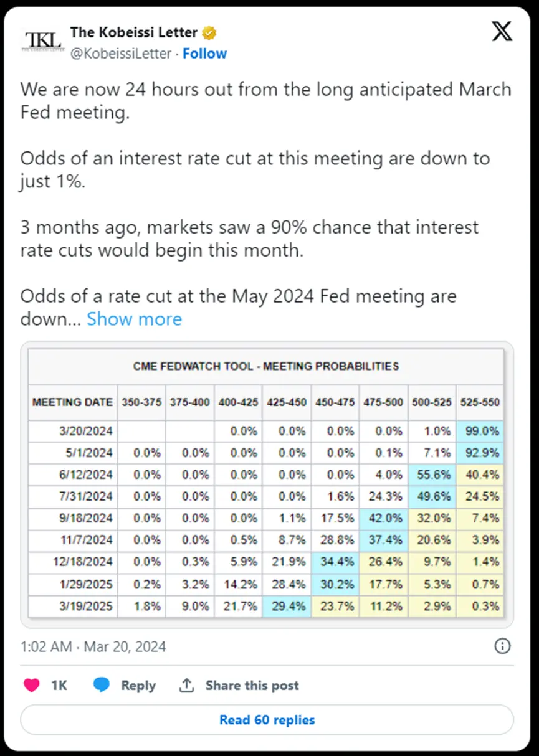Click the 1K likes count
The height and width of the screenshot is (756, 539).
(x=59, y=686)
